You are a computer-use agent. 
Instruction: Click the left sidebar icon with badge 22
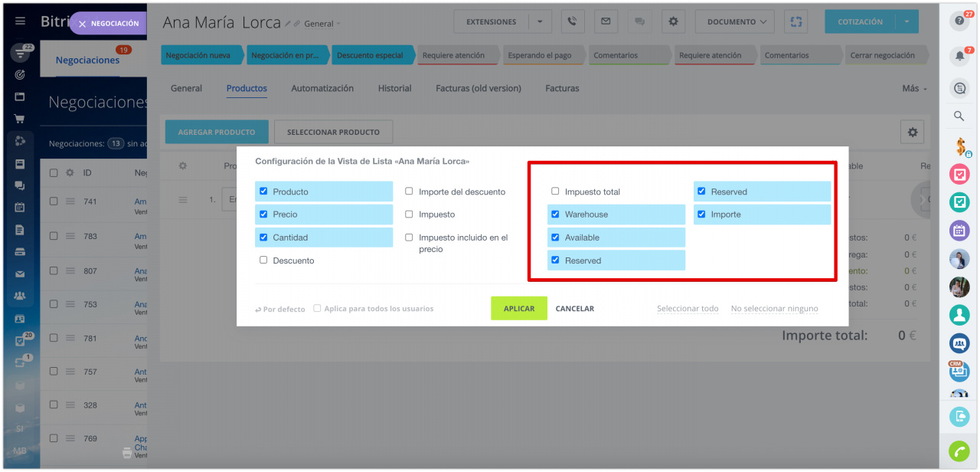20,53
